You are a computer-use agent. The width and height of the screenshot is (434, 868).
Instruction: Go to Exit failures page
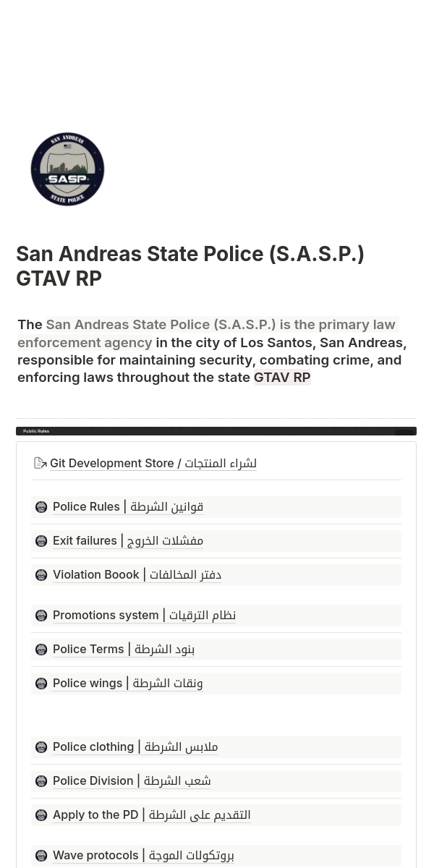(128, 540)
